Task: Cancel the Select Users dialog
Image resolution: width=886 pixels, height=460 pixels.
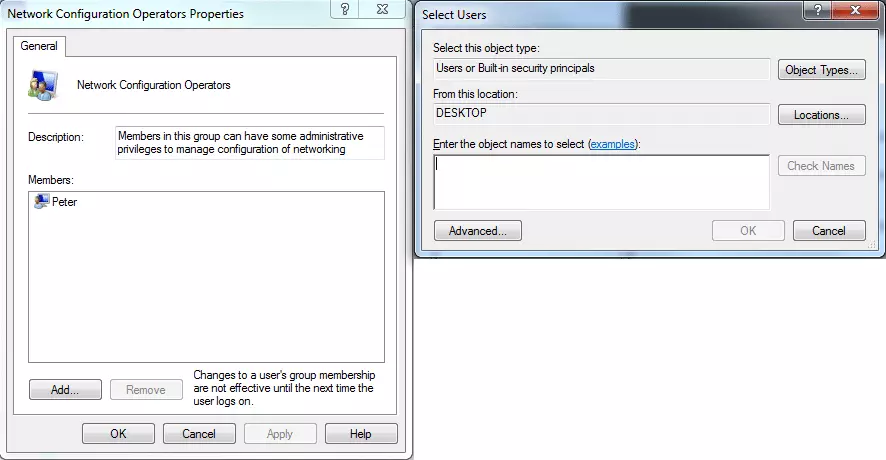Action: pos(829,231)
